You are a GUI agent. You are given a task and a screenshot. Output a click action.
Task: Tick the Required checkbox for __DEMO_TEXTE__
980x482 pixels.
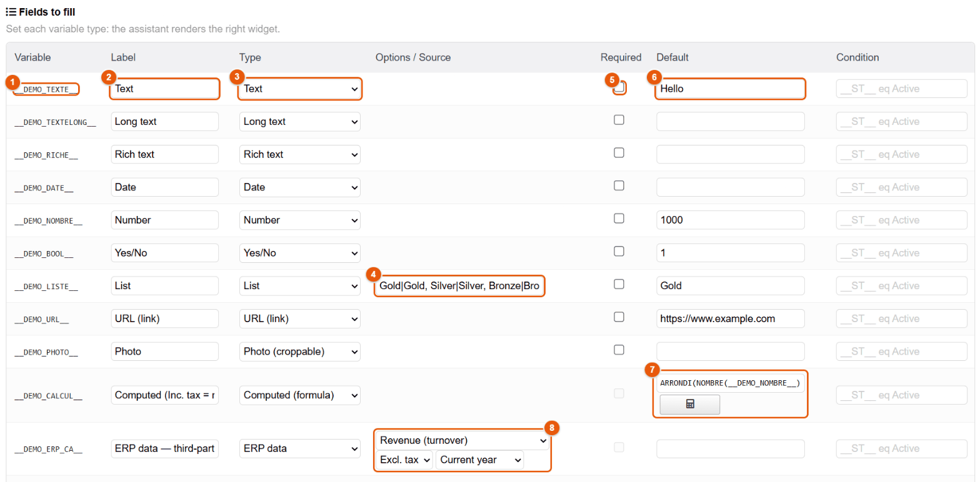(619, 87)
